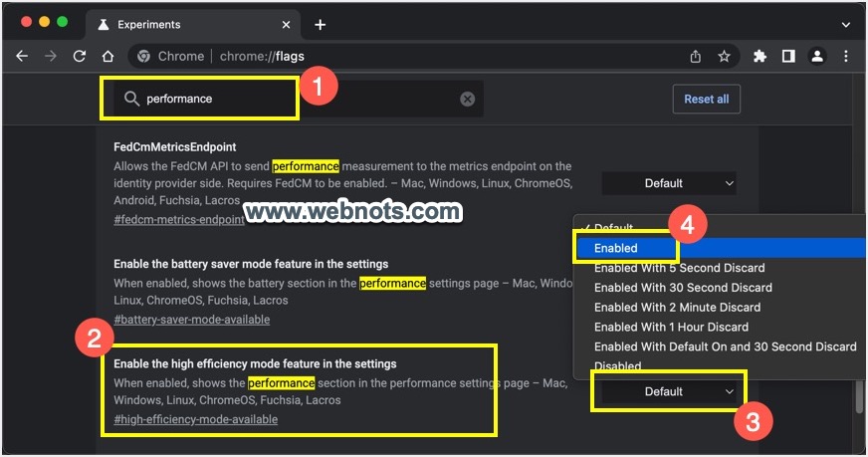This screenshot has width=868, height=457.
Task: Toggle the side panel icon
Action: coord(788,56)
